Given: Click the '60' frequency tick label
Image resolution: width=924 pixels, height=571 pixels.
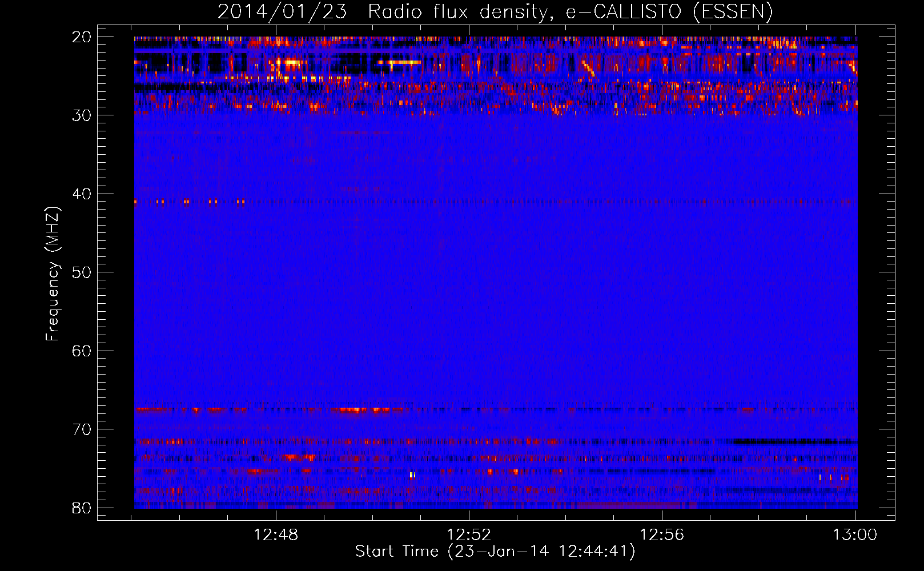Looking at the screenshot, I should coord(82,351).
